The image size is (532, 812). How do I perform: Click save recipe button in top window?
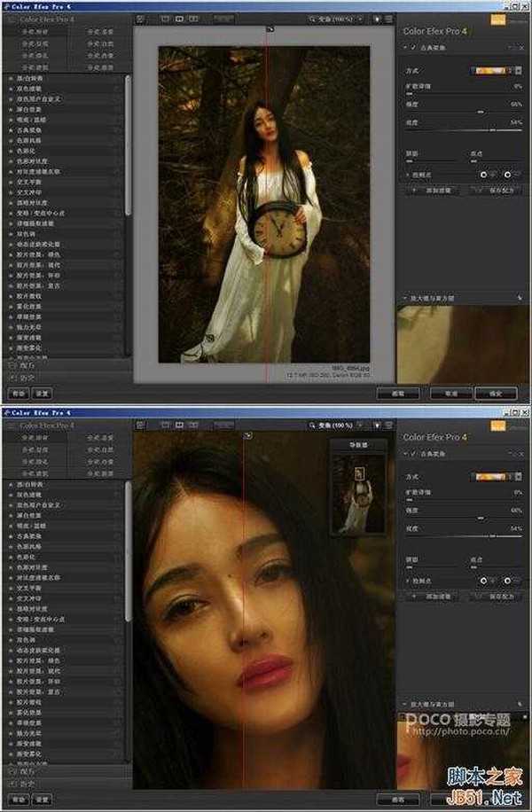[x=494, y=190]
